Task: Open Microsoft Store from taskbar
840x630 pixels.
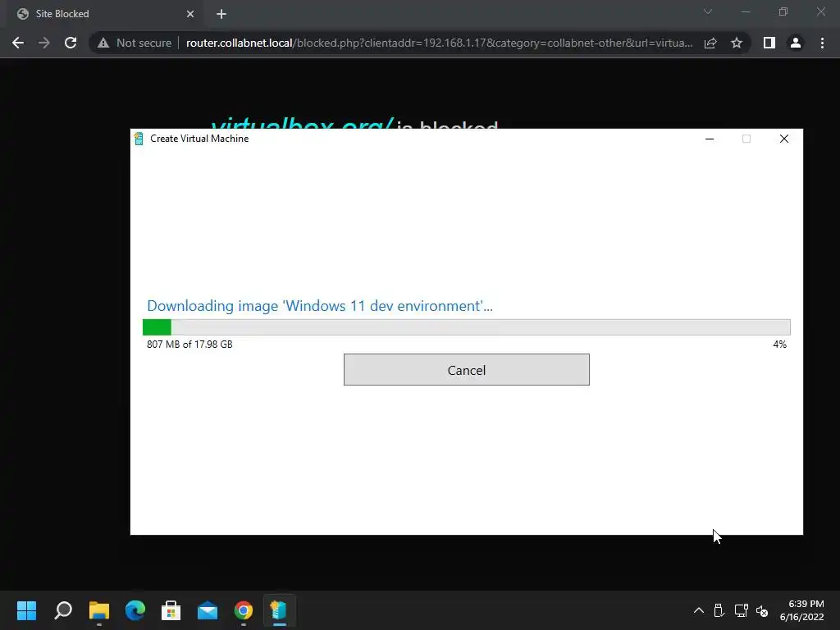Action: (171, 610)
